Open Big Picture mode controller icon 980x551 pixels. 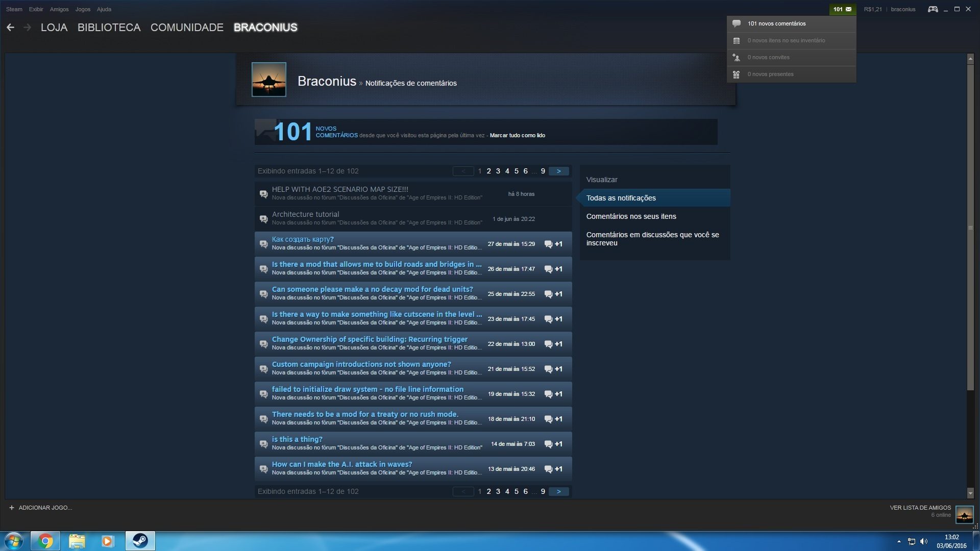[x=933, y=9]
